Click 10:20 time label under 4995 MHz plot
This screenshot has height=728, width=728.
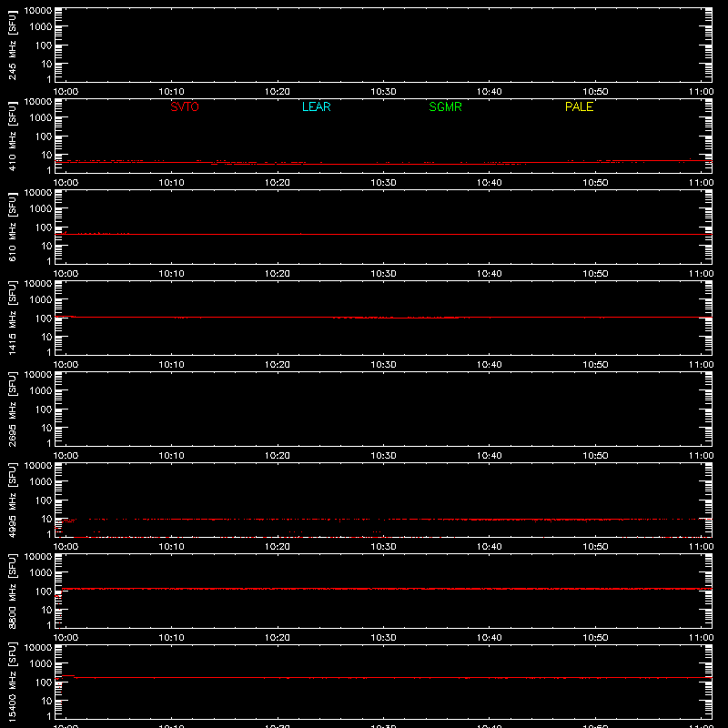tap(278, 547)
